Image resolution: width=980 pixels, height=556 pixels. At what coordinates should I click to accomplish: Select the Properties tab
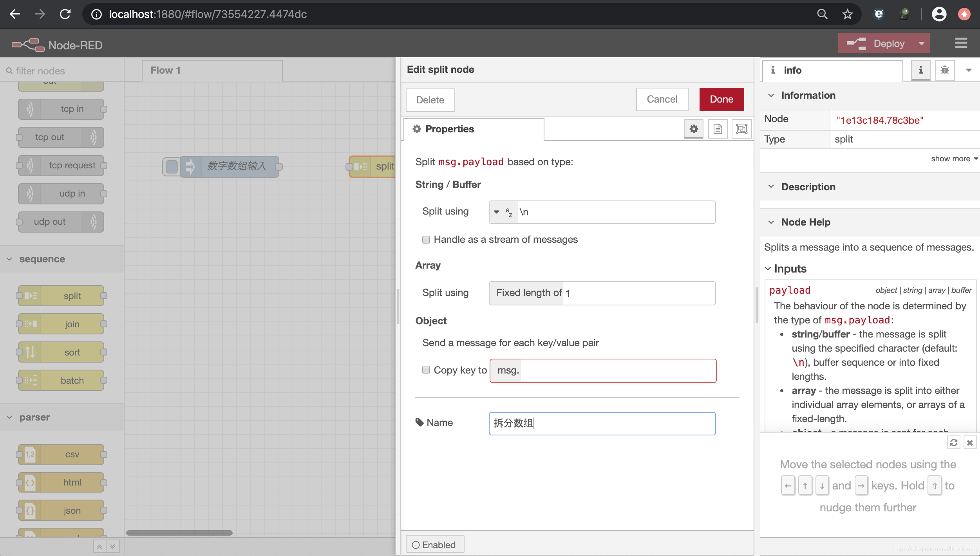(x=475, y=128)
